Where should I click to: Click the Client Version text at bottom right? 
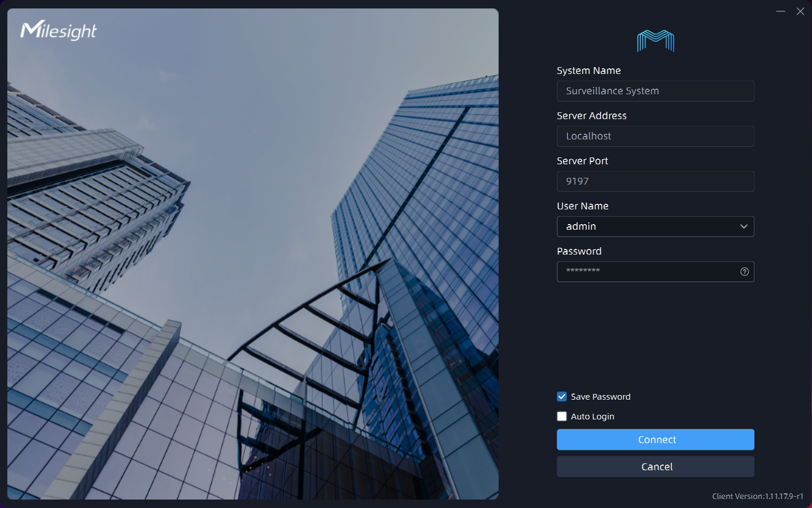pos(759,496)
